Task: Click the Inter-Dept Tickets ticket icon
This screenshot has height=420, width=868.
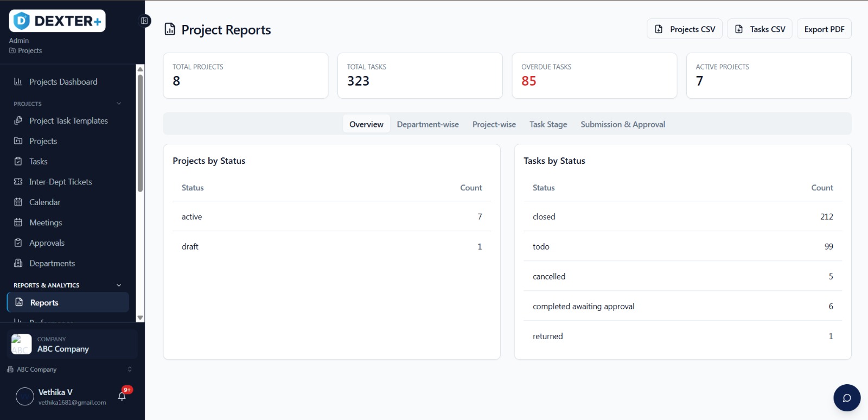Action: [18, 182]
